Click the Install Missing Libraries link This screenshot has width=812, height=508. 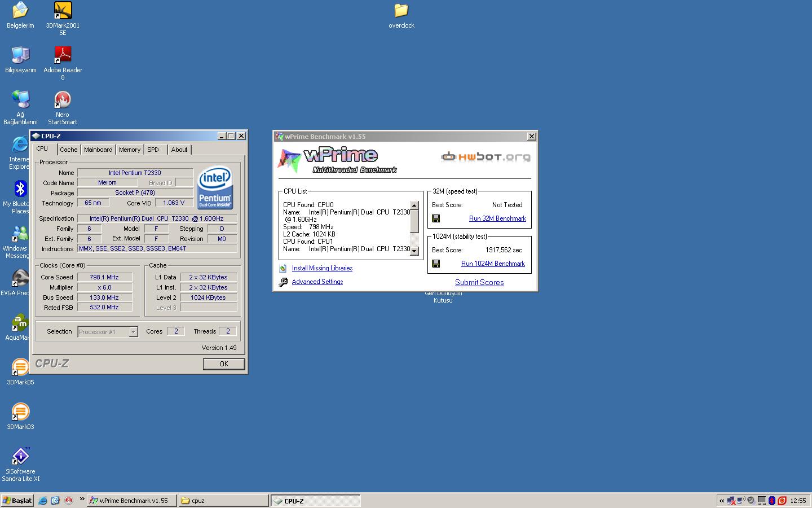[x=322, y=268]
